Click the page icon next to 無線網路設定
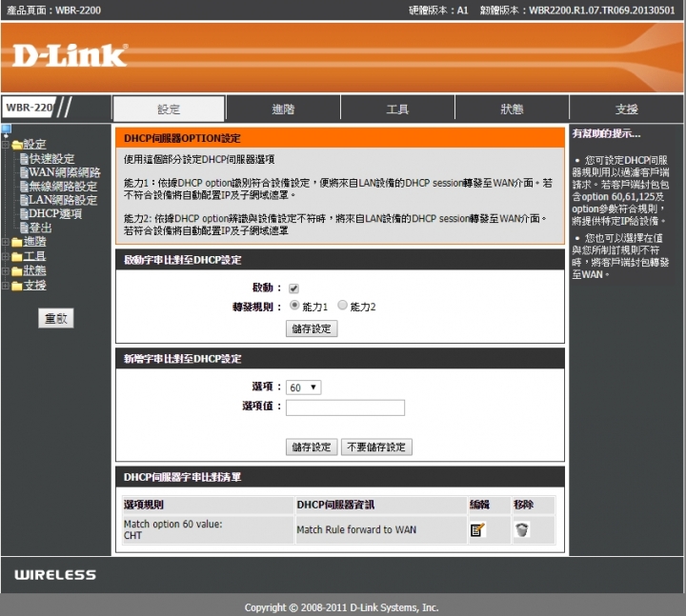Screen dimensions: 686x616 (25, 187)
